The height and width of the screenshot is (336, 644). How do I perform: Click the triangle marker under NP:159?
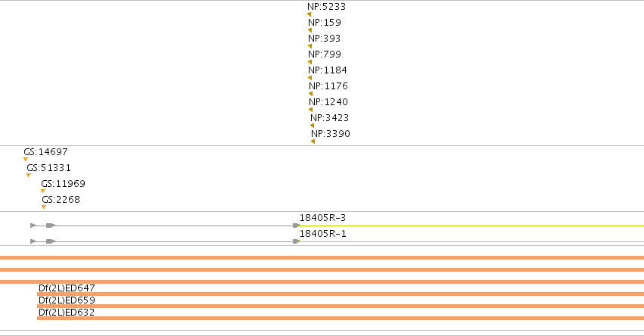(x=310, y=30)
